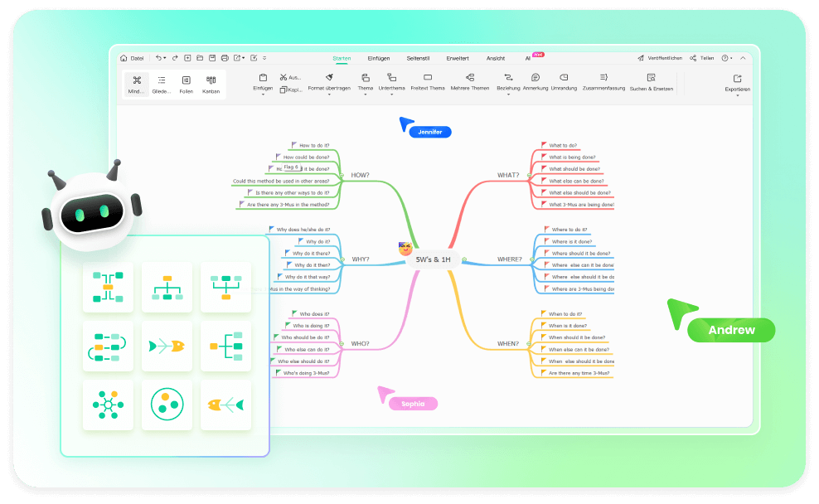Switch to Mindmap view mode
Image resolution: width=819 pixels, height=504 pixels.
tap(137, 84)
